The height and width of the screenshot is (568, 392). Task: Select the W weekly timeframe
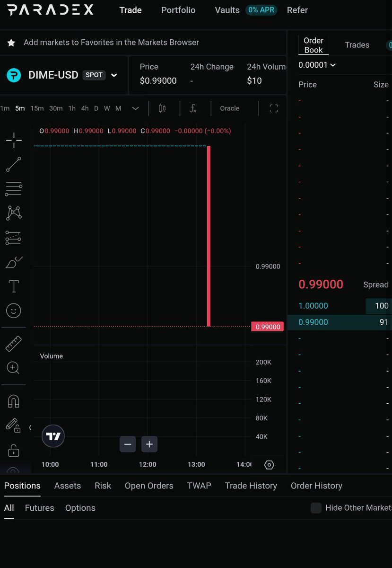[107, 108]
